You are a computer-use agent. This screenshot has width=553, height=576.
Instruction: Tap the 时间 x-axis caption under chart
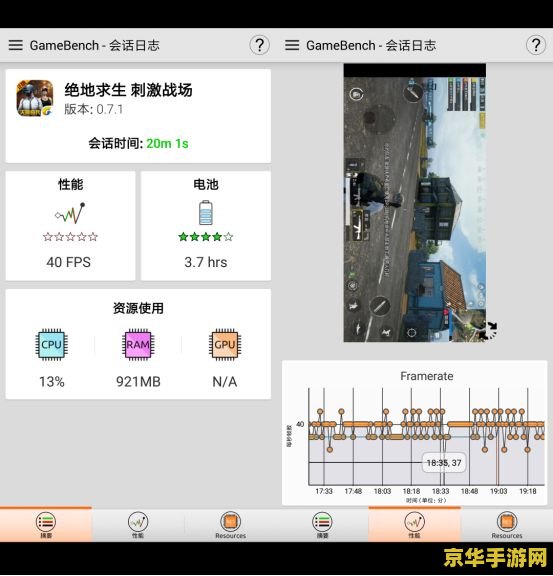[426, 500]
